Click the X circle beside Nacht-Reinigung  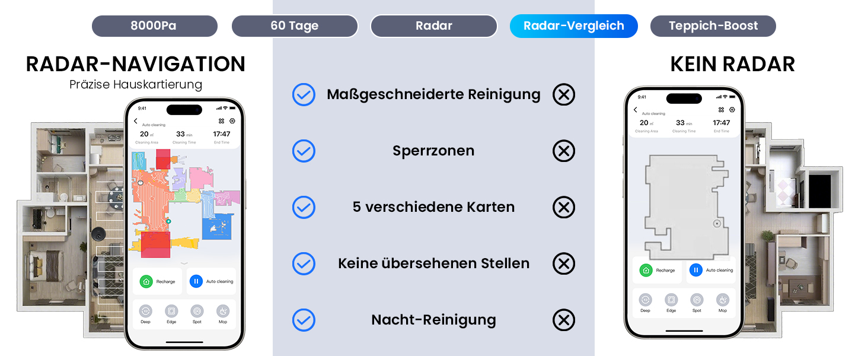(x=563, y=320)
